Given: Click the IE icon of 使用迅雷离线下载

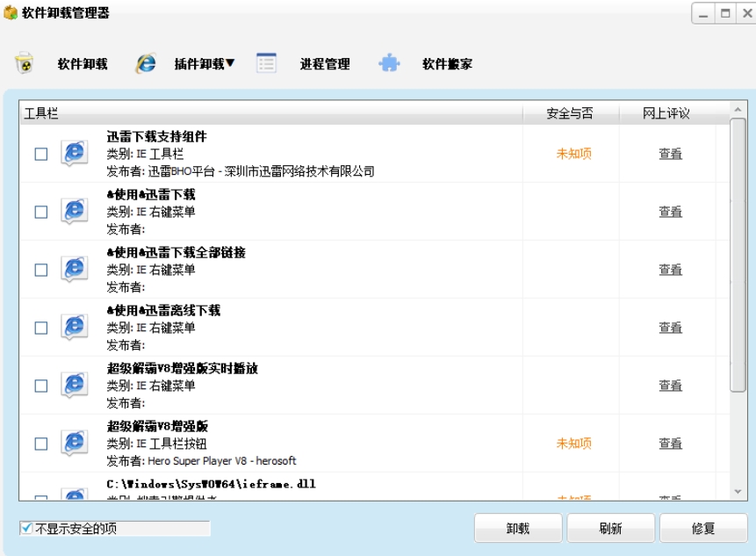Looking at the screenshot, I should [x=75, y=328].
